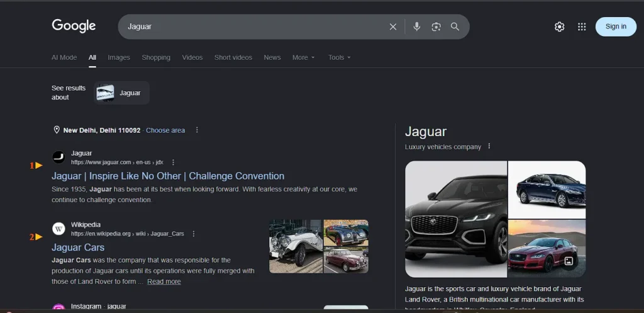Open the red Jaguar sedan image
The width and height of the screenshot is (644, 313).
pos(547,249)
